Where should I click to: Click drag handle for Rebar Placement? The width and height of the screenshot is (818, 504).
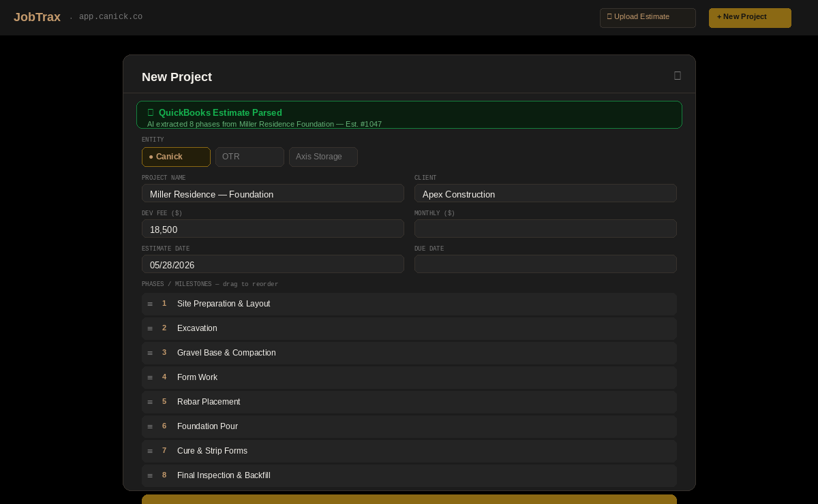click(x=150, y=402)
